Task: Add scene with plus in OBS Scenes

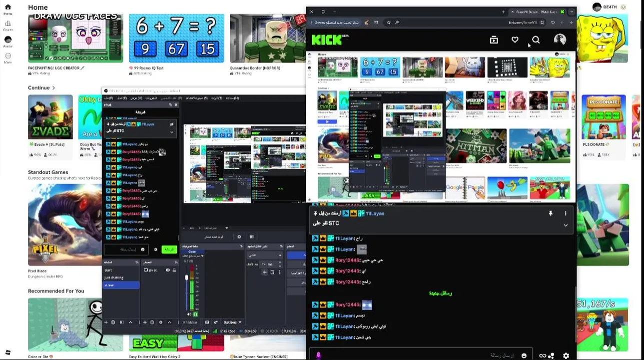Action: 106,322
